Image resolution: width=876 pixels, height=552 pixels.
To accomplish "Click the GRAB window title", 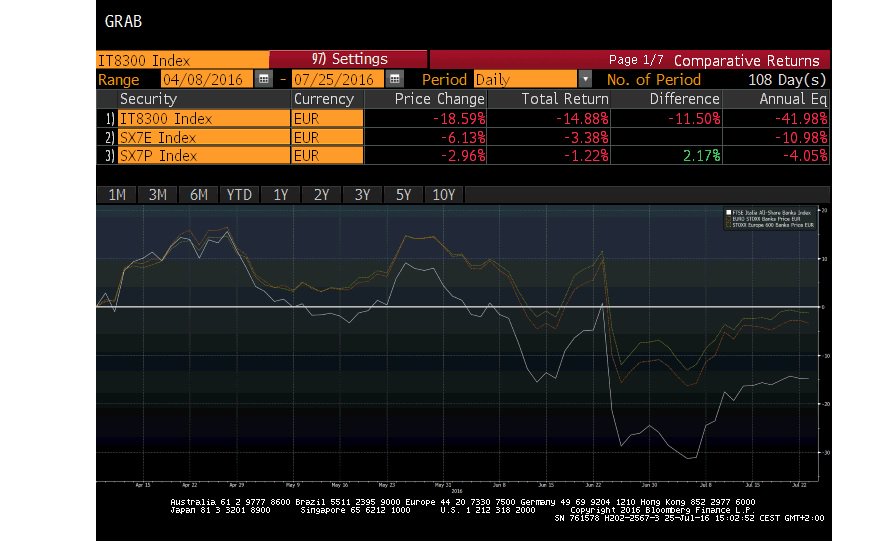I will tap(123, 21).
